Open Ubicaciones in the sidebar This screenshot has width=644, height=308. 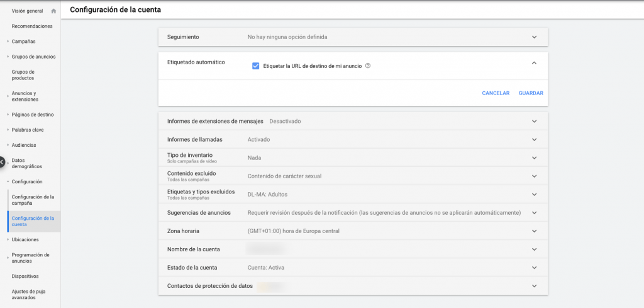[x=25, y=240]
